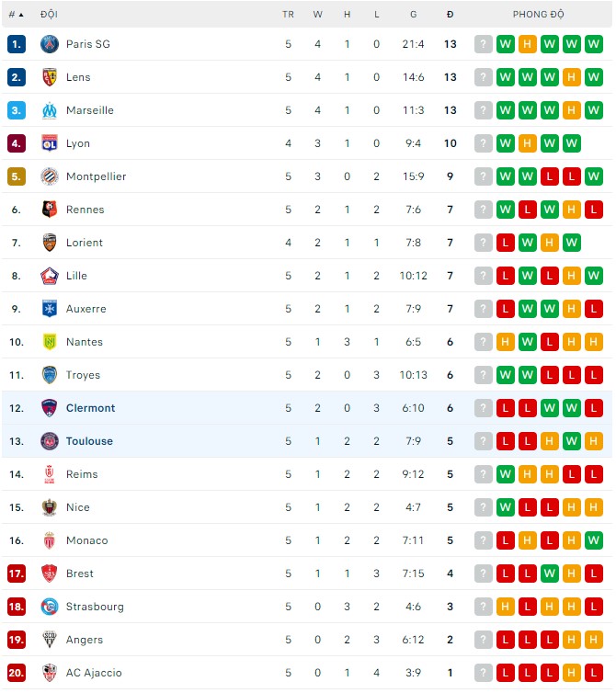Image resolution: width=616 pixels, height=693 pixels.
Task: Click the Monaco club crest
Action: (50, 540)
